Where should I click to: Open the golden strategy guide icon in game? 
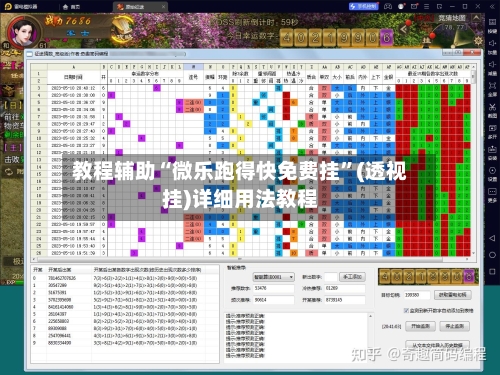pos(122,30)
